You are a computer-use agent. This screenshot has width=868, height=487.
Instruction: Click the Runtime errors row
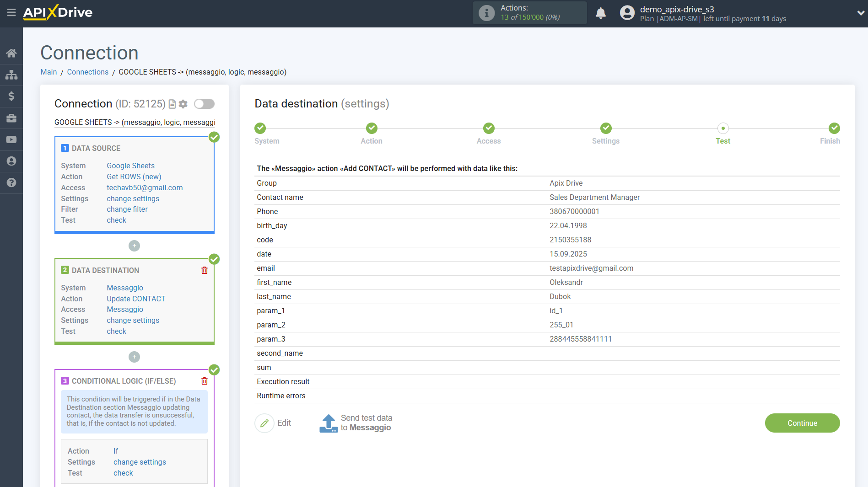pyautogui.click(x=547, y=396)
